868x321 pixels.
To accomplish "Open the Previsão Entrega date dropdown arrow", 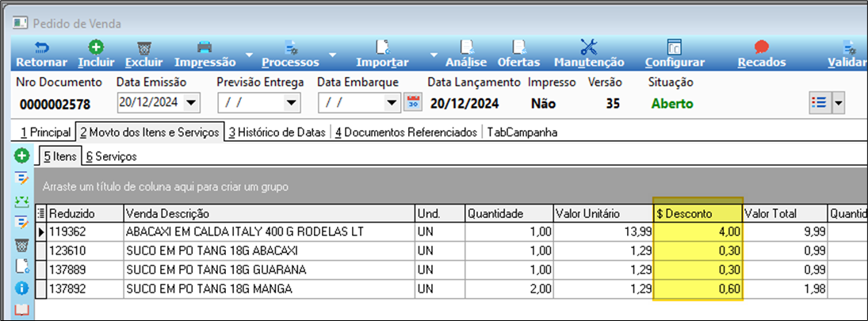I will (291, 103).
